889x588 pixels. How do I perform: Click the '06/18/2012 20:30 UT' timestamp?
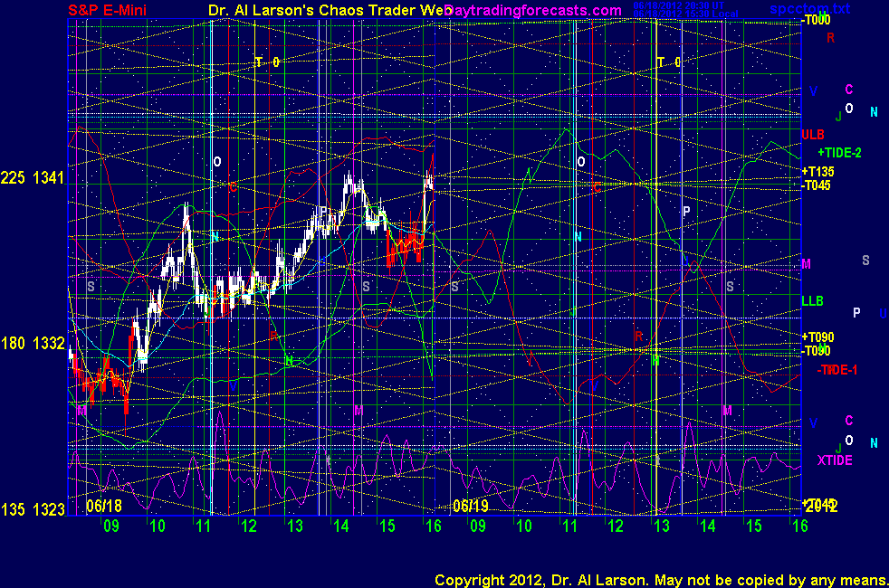pos(679,5)
